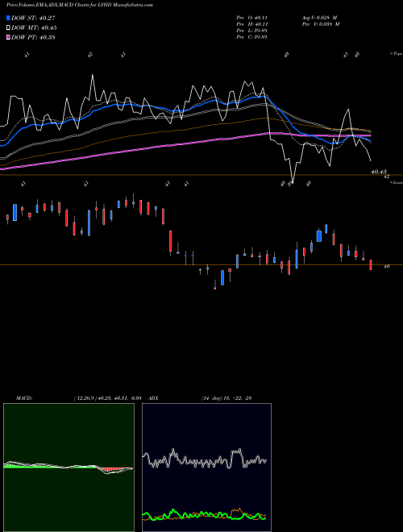This screenshot has height=532, width=403.
Task: Click the 'Pre V: 0.038 M' volume text
Action: pyautogui.click(x=321, y=24)
